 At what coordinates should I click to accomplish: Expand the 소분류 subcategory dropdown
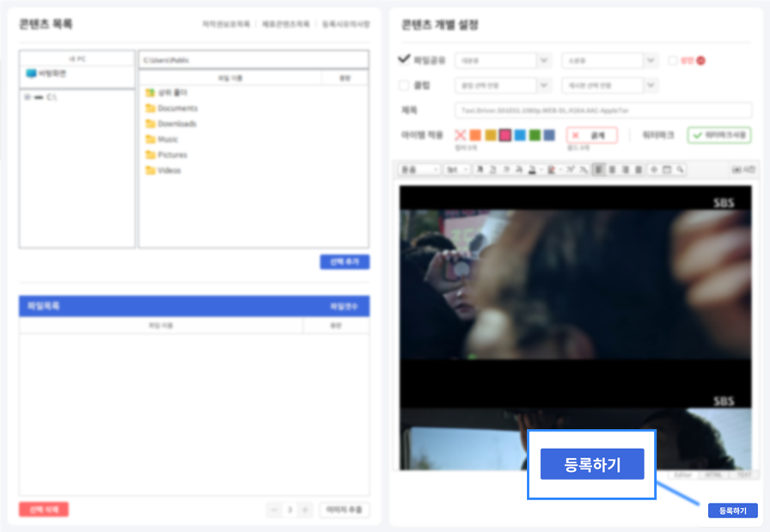[x=608, y=60]
